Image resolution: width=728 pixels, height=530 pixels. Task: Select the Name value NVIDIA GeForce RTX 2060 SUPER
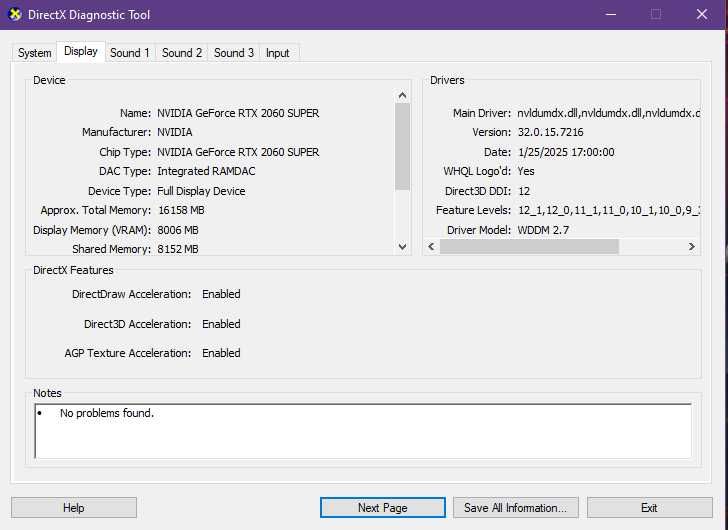pos(238,113)
